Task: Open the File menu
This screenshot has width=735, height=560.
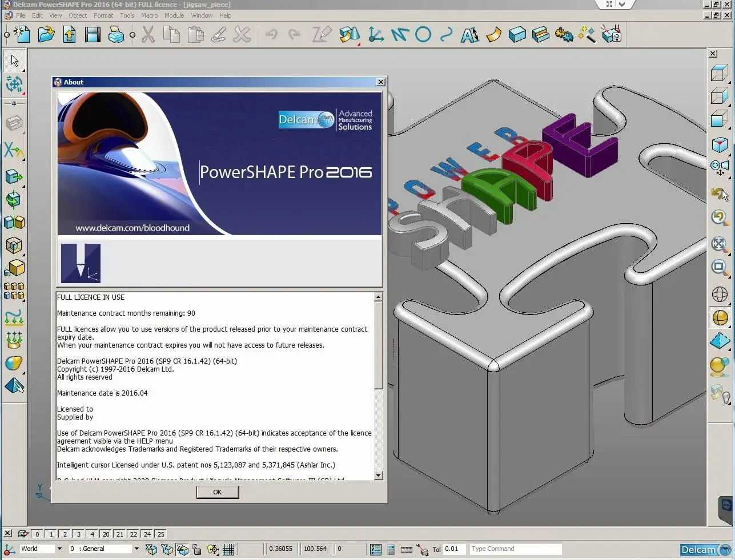Action: coord(21,15)
